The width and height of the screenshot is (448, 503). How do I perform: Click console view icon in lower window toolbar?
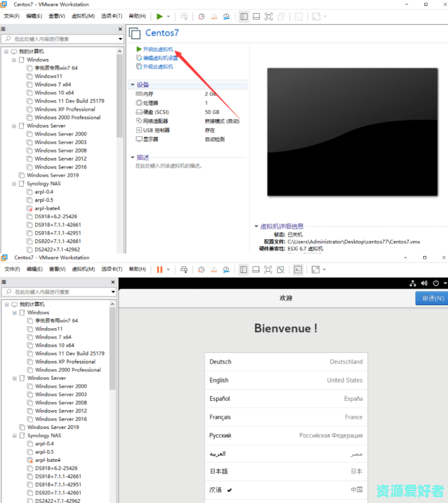point(298,269)
